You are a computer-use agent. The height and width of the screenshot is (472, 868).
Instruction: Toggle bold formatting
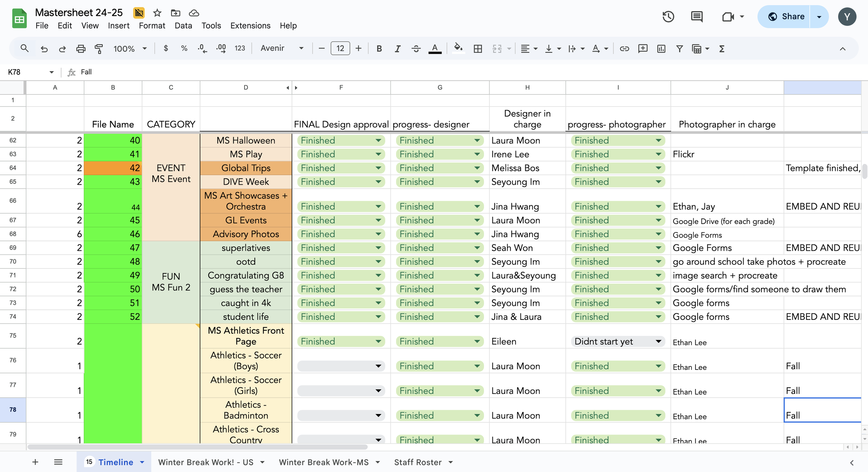(379, 49)
